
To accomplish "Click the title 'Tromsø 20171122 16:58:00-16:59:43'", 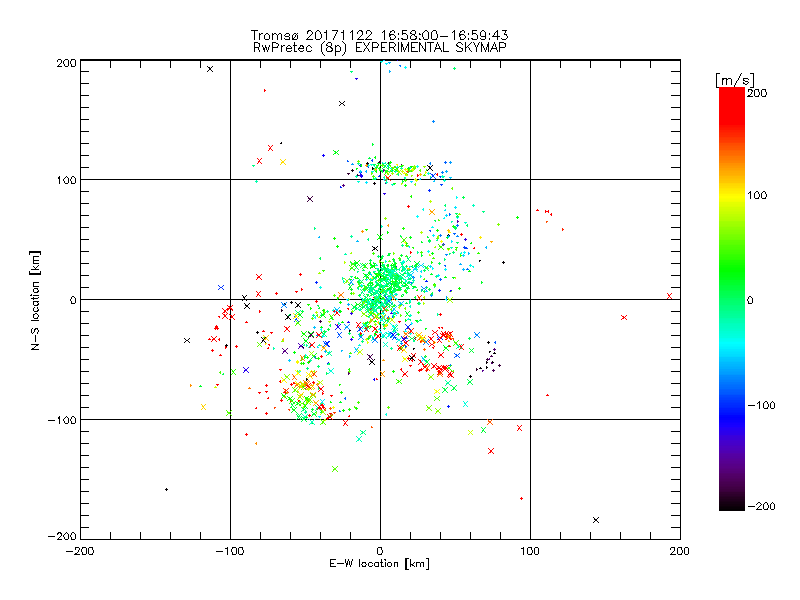I will coord(379,35).
